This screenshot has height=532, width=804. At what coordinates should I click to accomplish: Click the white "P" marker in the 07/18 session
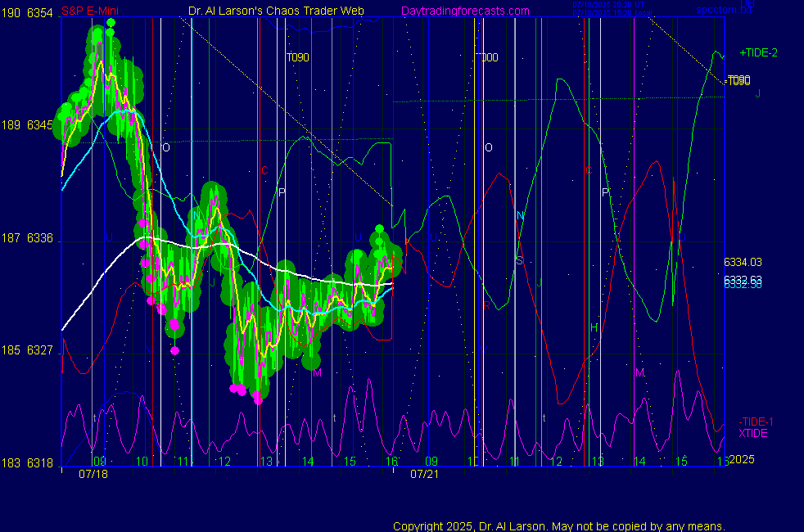coord(282,192)
